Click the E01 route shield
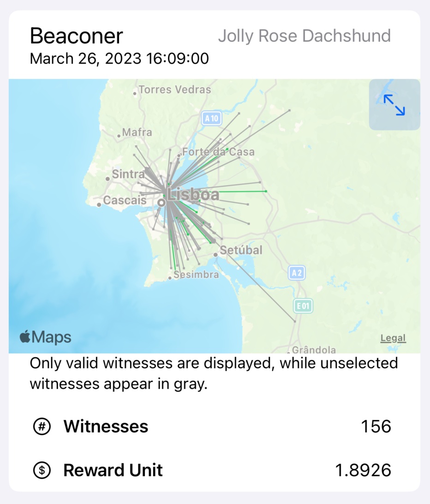Viewport: 430px width, 504px height. tap(303, 306)
